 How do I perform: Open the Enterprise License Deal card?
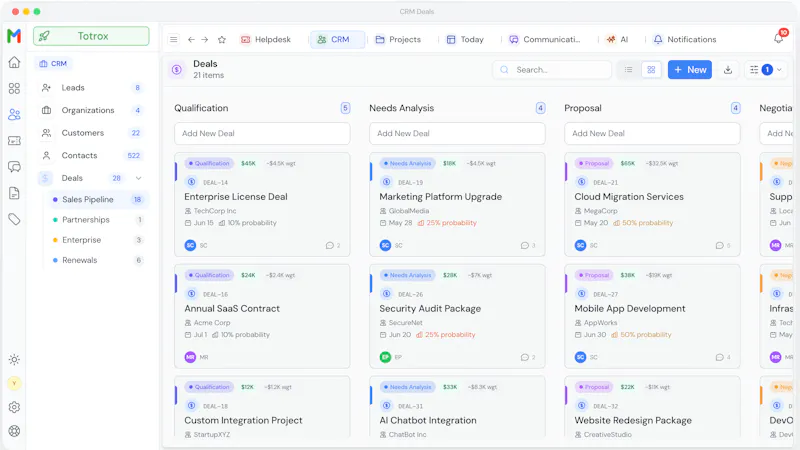pos(262,204)
